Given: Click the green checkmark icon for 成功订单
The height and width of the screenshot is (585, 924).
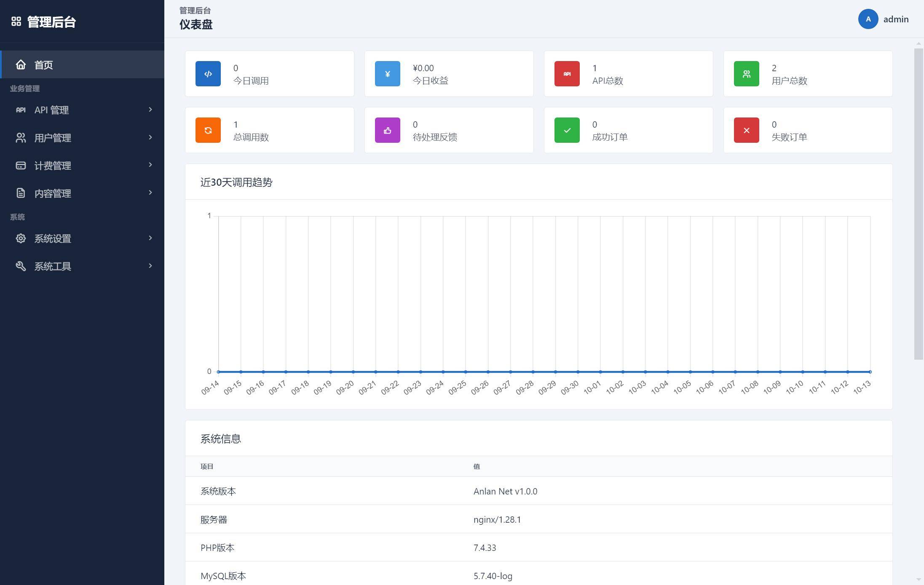Looking at the screenshot, I should pyautogui.click(x=567, y=130).
